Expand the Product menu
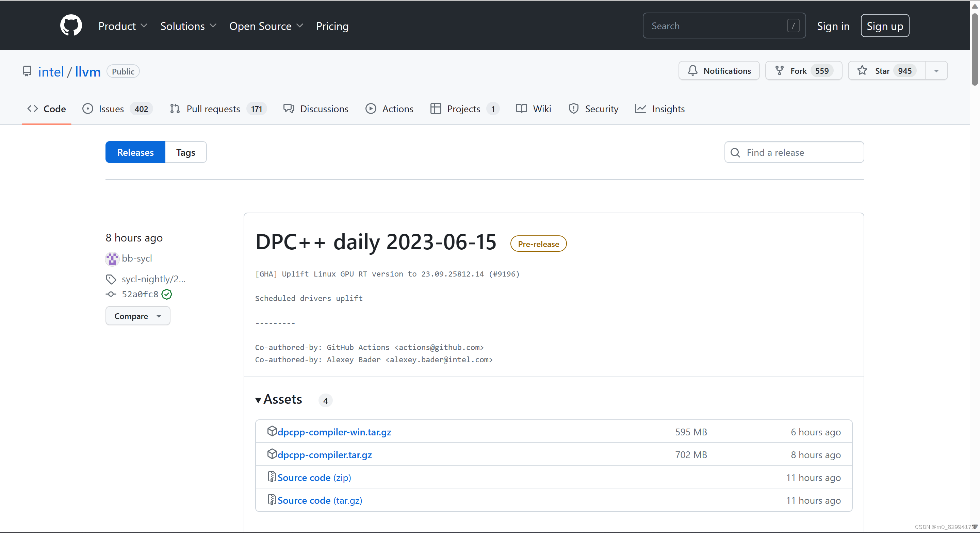 coord(122,26)
